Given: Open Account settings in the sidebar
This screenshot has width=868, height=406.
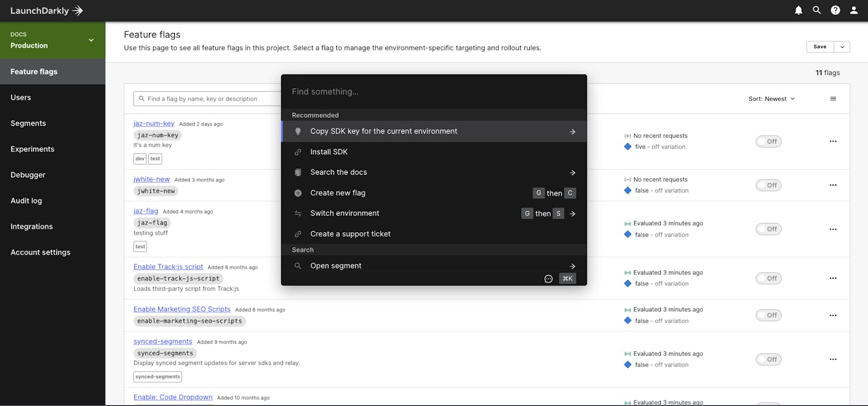Looking at the screenshot, I should pos(53,253).
